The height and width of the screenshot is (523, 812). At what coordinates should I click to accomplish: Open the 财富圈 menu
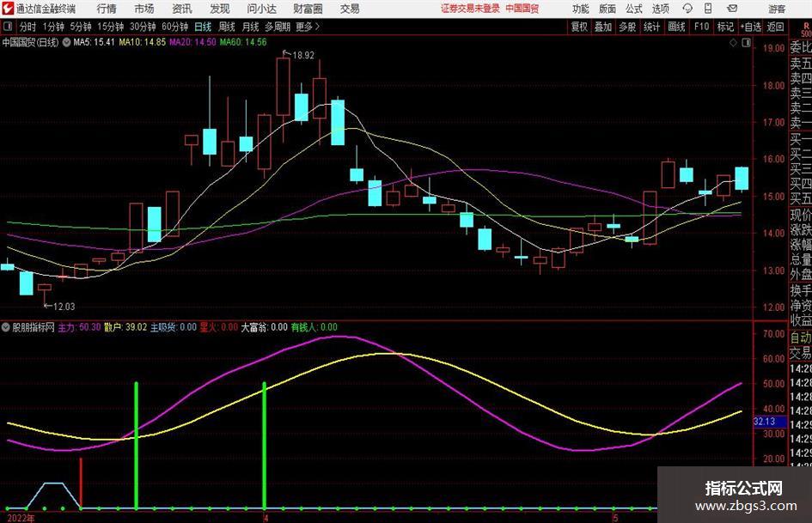pyautogui.click(x=308, y=9)
